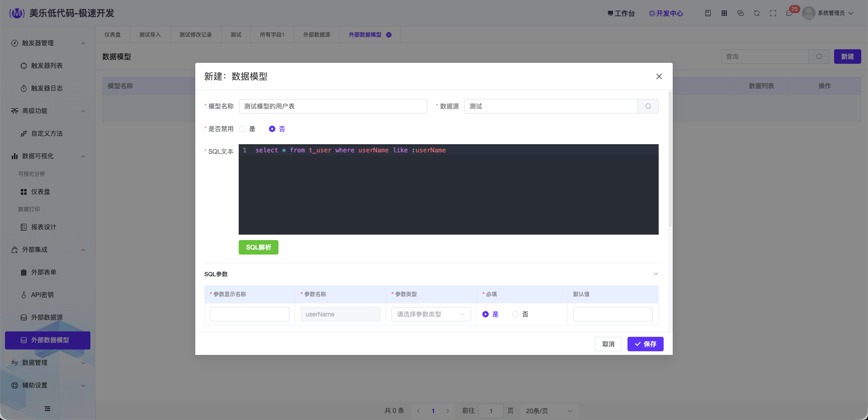Click the 数据源 input showing 测试
The height and width of the screenshot is (420, 868).
(x=551, y=106)
